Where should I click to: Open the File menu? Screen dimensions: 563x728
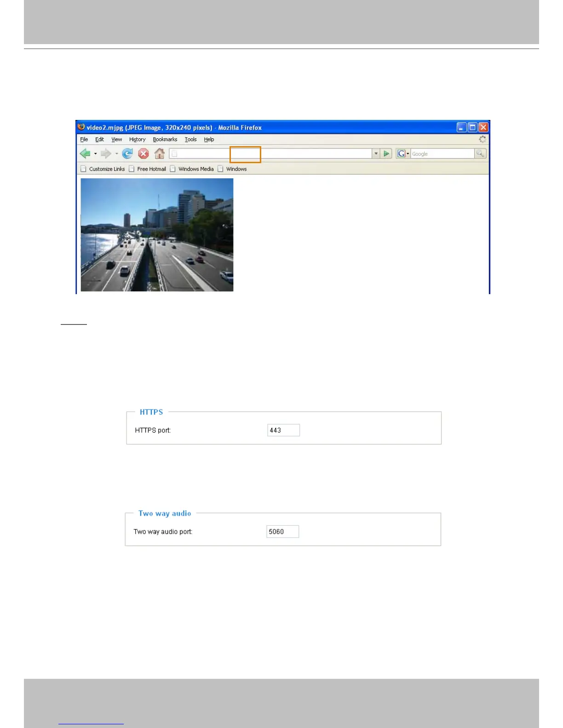[84, 139]
